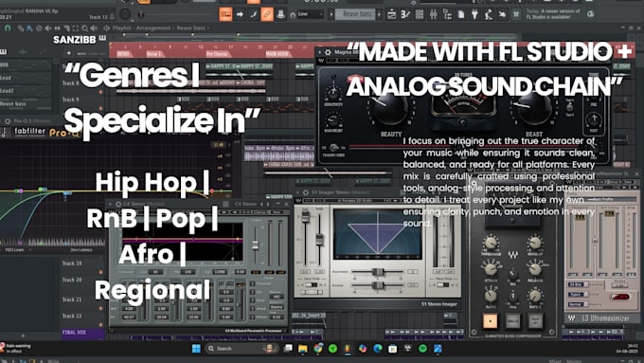Open S1 Imager window gear menu
644x363 pixels.
[x=306, y=192]
